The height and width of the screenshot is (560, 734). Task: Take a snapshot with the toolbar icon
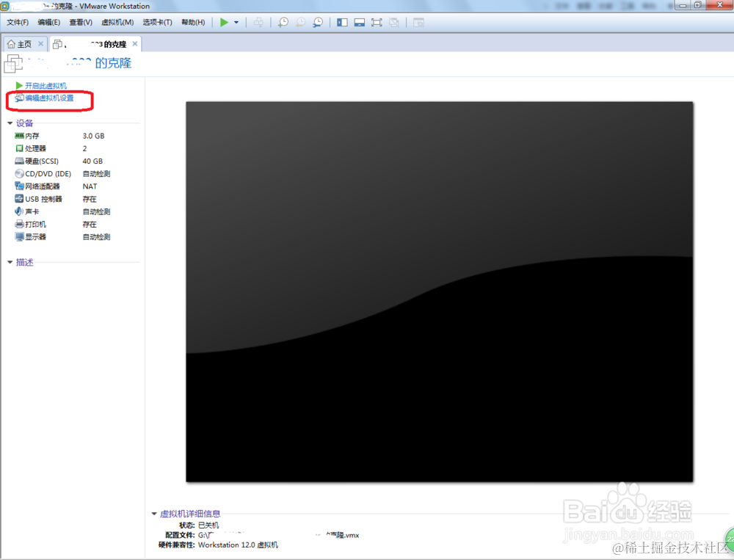283,22
